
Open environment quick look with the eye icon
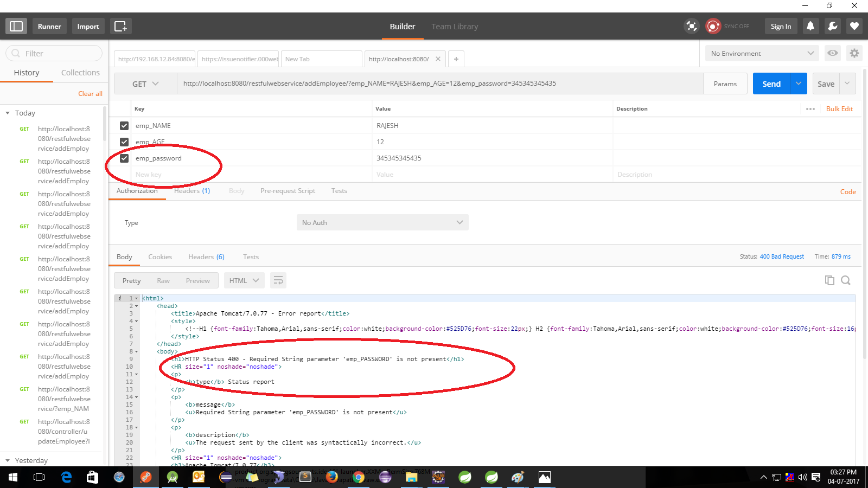tap(832, 53)
